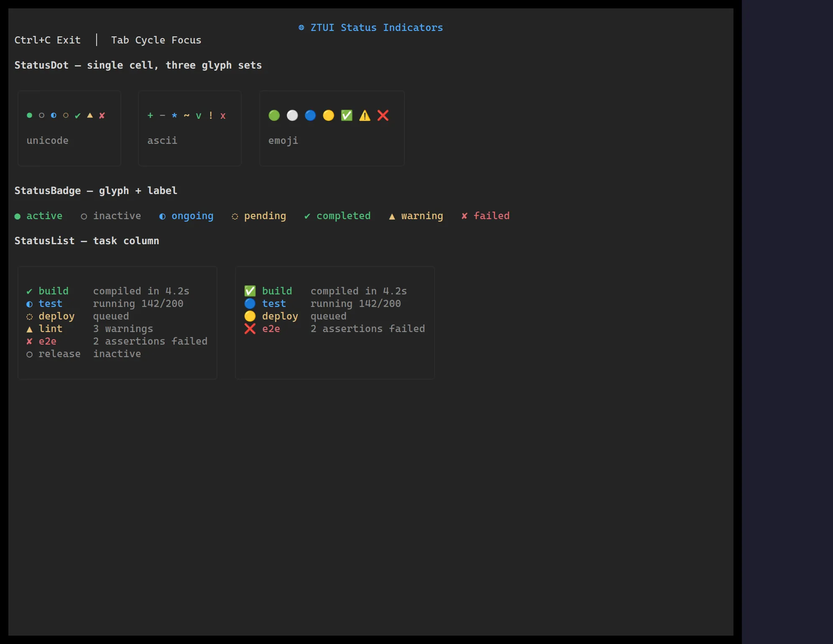The width and height of the screenshot is (833, 644).
Task: Click the checkbox emoji beside second build row
Action: pos(250,291)
